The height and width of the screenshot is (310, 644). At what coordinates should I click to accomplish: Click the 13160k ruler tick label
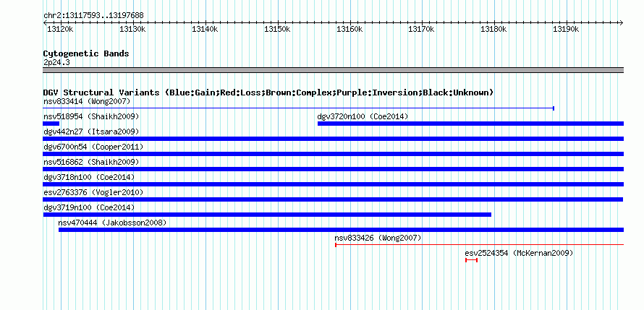pyautogui.click(x=349, y=29)
